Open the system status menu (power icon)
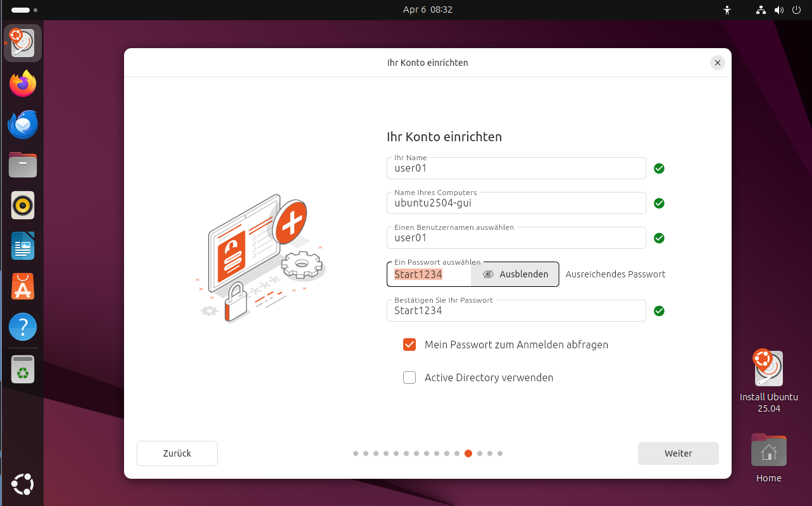 (796, 10)
